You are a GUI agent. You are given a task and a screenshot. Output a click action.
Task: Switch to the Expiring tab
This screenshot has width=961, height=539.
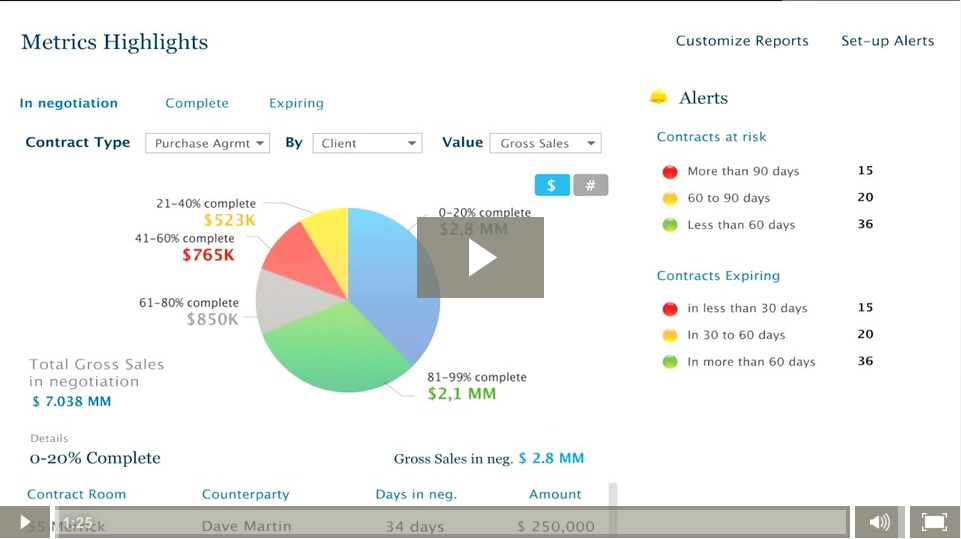click(x=296, y=103)
